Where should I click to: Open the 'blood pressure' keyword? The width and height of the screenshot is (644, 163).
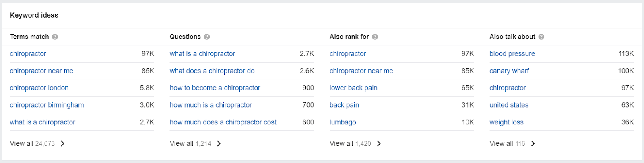pos(512,53)
